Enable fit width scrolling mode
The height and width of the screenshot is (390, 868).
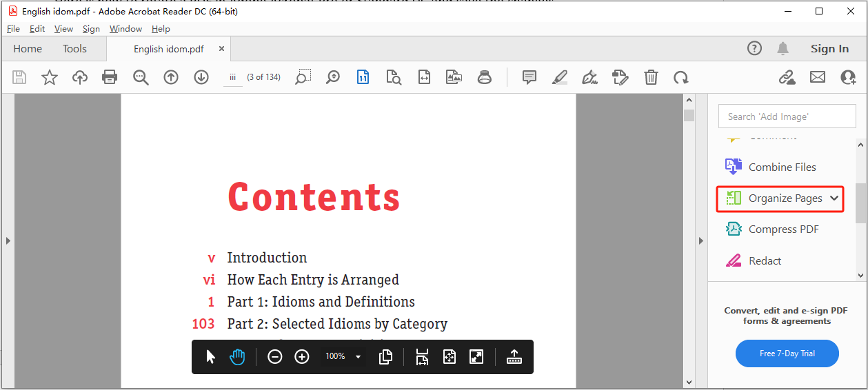[x=422, y=357]
